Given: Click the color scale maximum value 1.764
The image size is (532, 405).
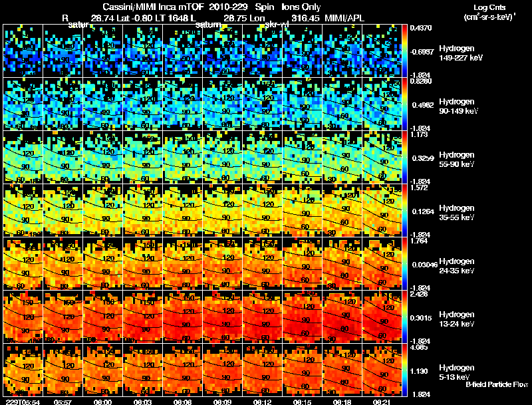Looking at the screenshot, I should coord(419,241).
